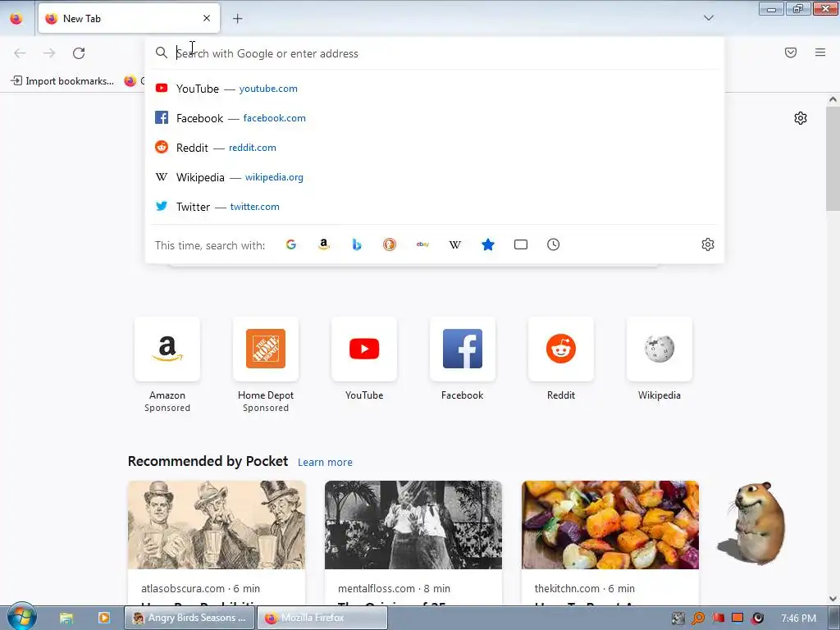Open the atlasobscura.com article card image
840x630 pixels.
(217, 524)
